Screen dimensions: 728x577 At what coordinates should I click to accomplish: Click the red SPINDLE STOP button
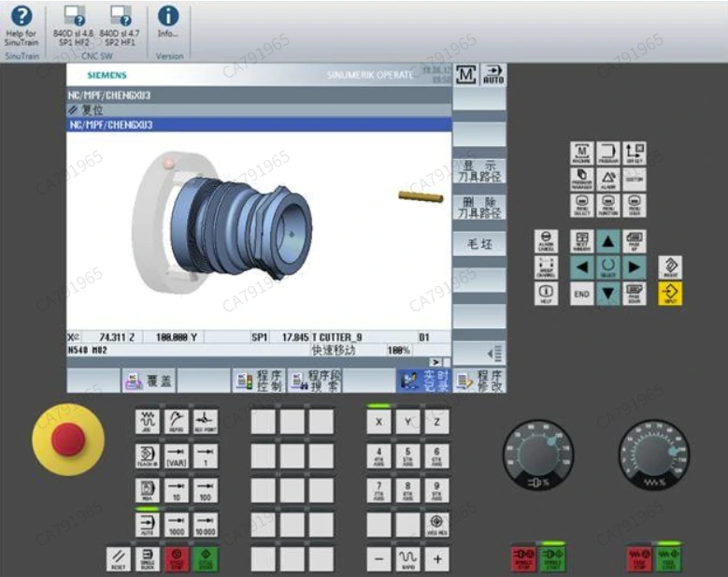[523, 559]
